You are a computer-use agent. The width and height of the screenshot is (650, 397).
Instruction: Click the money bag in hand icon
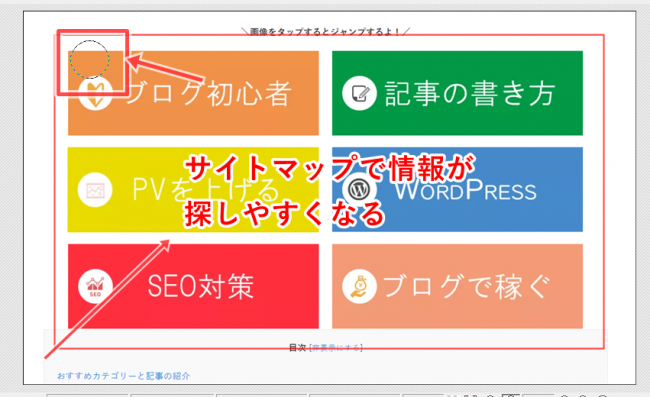click(x=359, y=286)
